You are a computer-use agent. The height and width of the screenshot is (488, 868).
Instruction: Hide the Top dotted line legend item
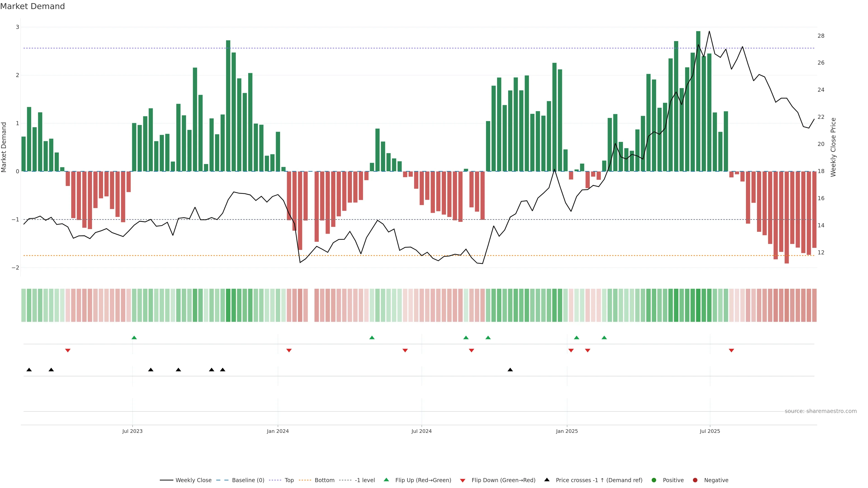289,480
